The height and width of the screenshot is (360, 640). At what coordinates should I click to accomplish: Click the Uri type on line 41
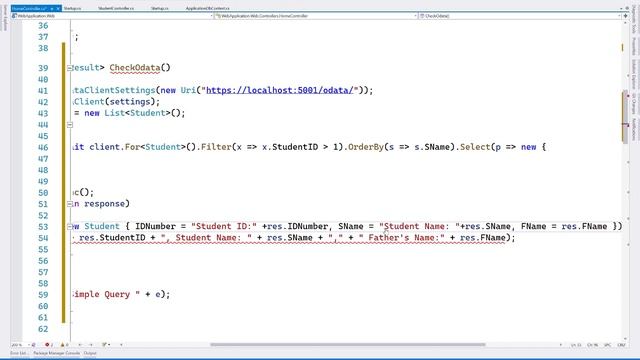pyautogui.click(x=188, y=90)
